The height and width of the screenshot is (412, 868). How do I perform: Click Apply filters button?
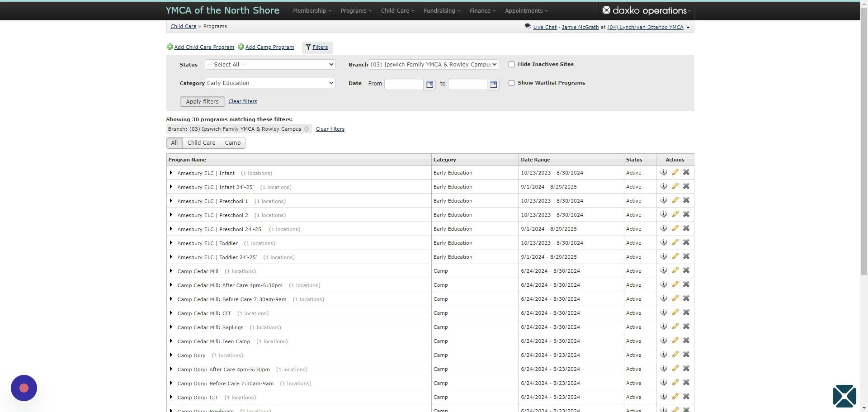202,102
